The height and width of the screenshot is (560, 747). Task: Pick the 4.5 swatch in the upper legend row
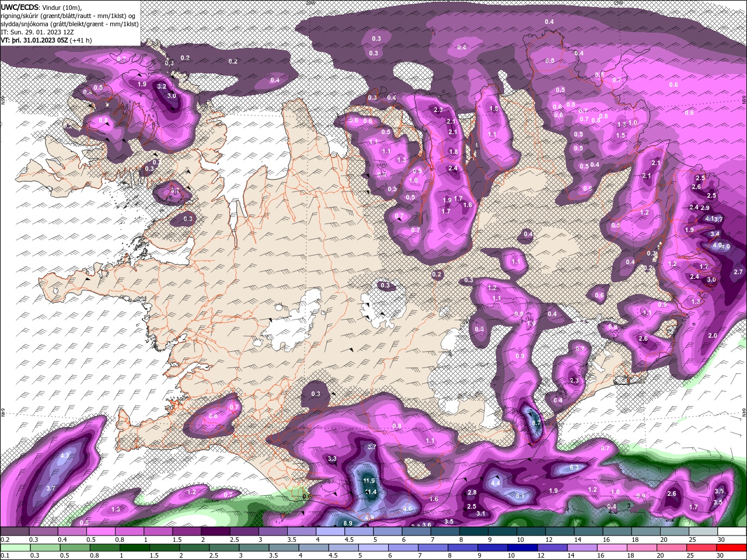pyautogui.click(x=359, y=531)
